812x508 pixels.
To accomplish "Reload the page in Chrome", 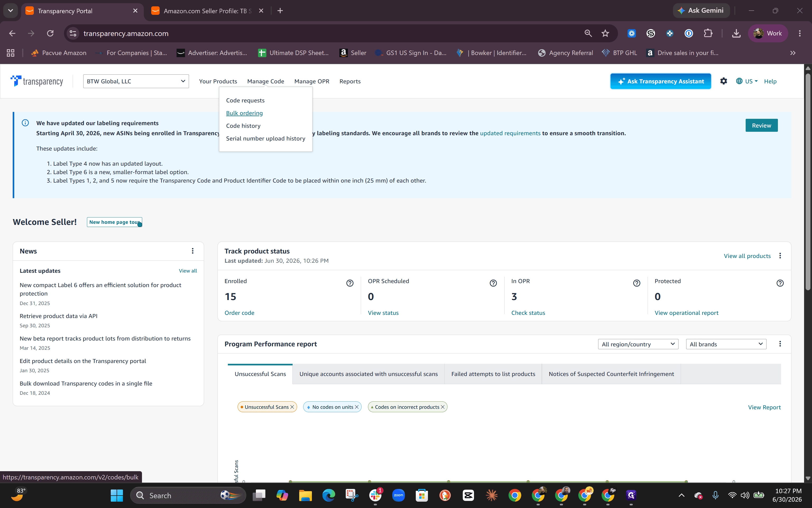I will tap(50, 33).
